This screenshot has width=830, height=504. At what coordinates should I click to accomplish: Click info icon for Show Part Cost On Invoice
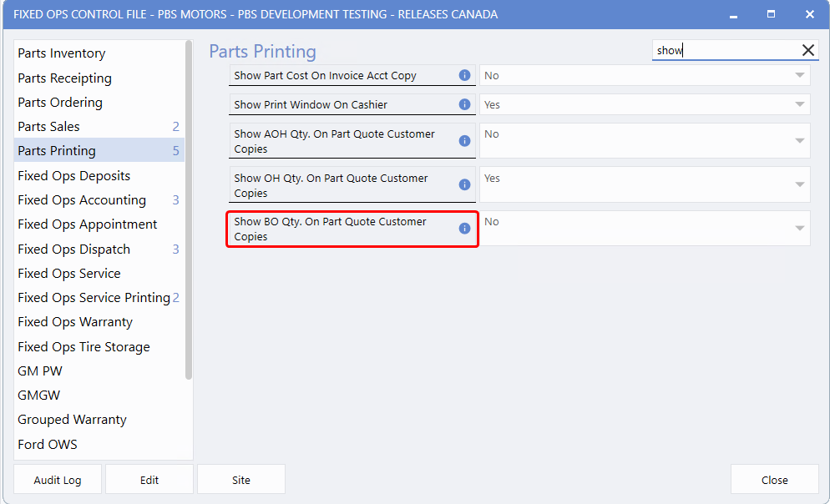[x=465, y=76]
